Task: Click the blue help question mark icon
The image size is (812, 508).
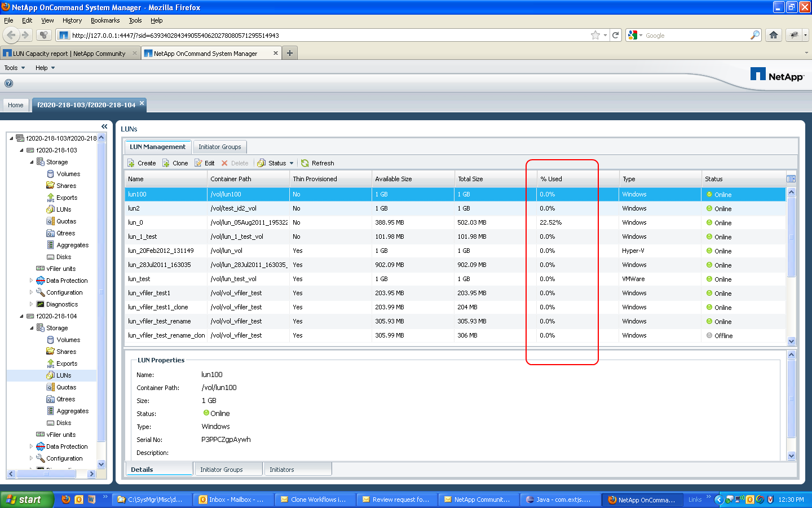Action: click(8, 84)
